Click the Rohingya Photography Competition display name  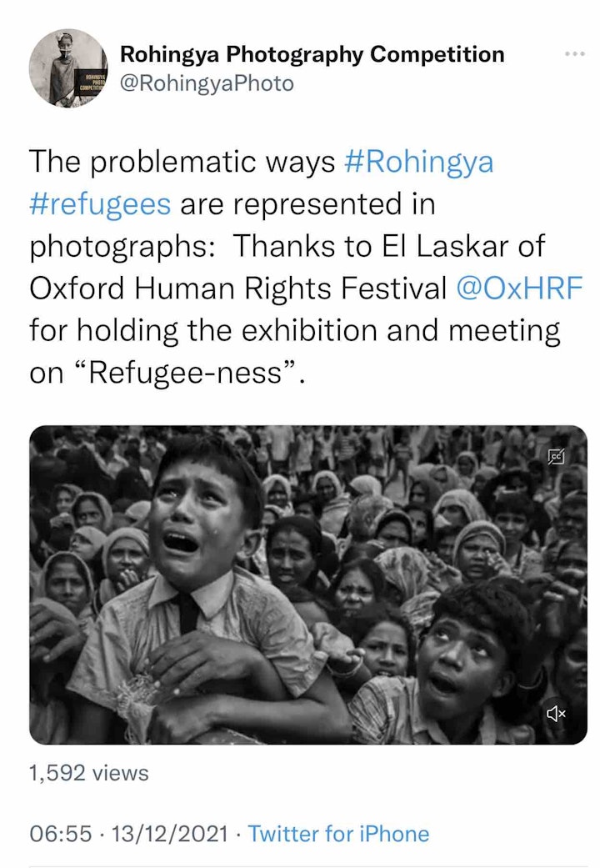point(312,55)
